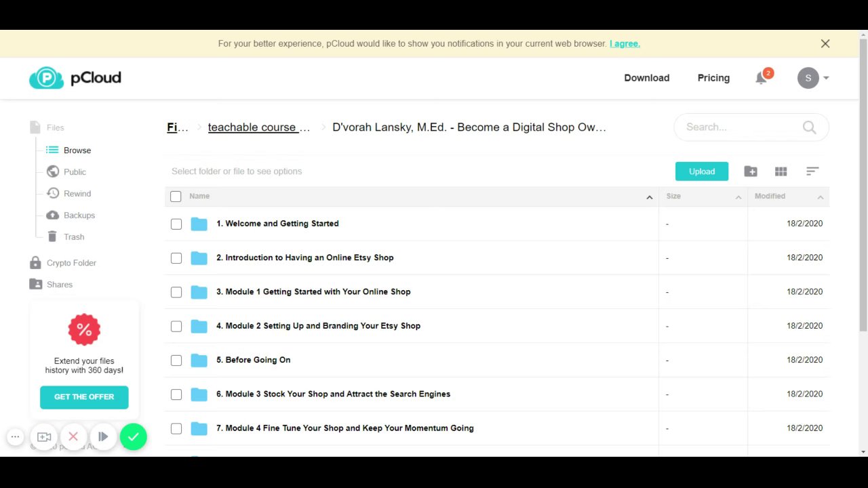
Task: Click the folder icon for 6. Module 3
Action: click(x=199, y=394)
